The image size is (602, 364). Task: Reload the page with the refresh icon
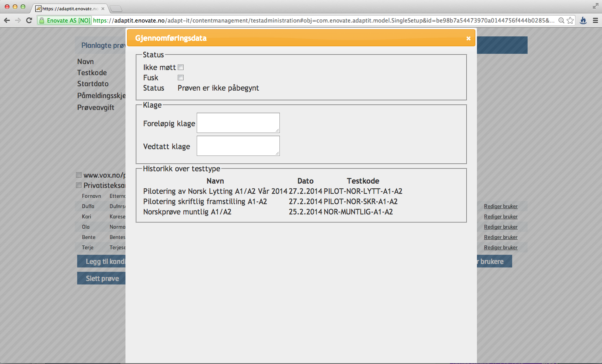pyautogui.click(x=29, y=20)
